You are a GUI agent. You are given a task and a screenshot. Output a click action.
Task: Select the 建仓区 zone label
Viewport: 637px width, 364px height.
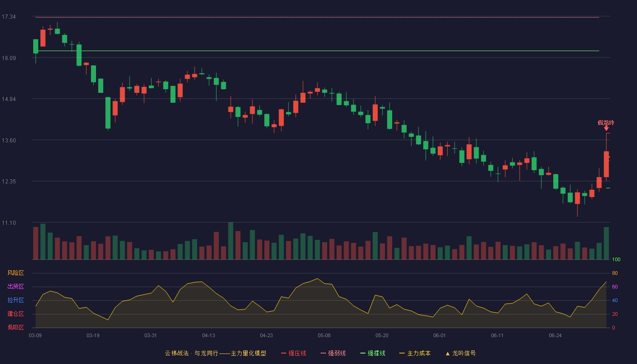click(15, 314)
